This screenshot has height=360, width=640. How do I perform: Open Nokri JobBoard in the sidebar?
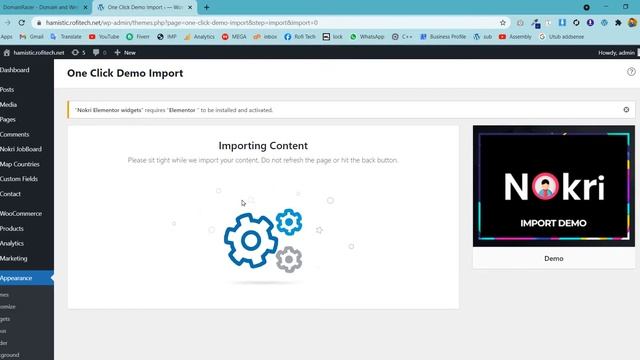click(x=21, y=149)
